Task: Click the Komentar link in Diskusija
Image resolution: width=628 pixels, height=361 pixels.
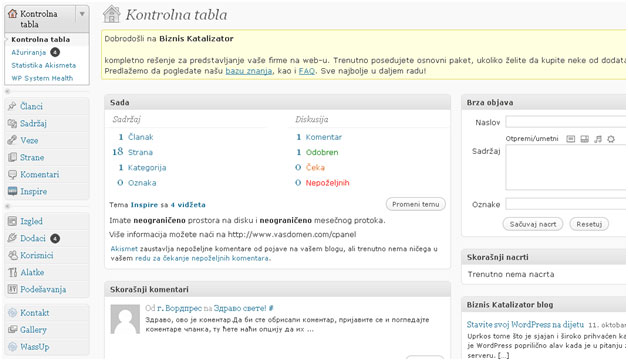Action: click(324, 137)
